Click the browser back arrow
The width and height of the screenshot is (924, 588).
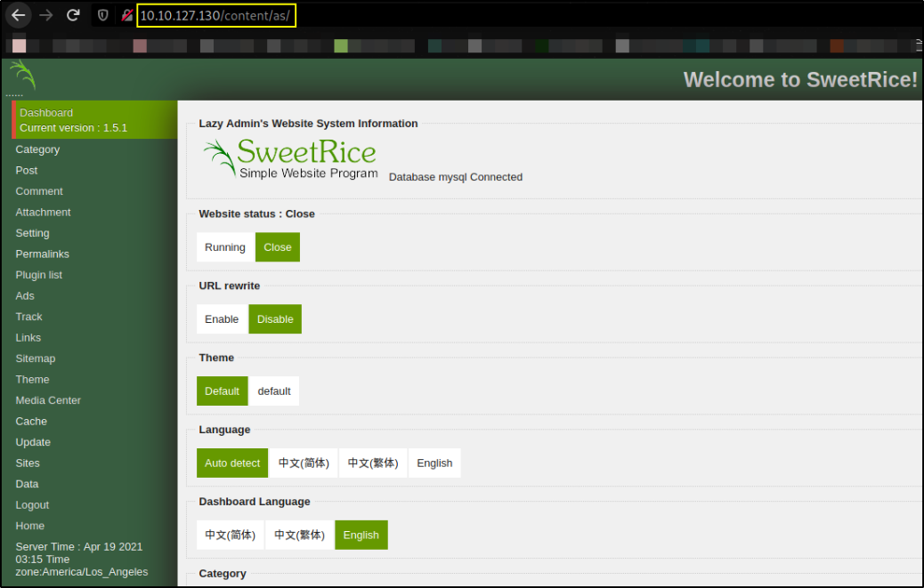[x=19, y=15]
